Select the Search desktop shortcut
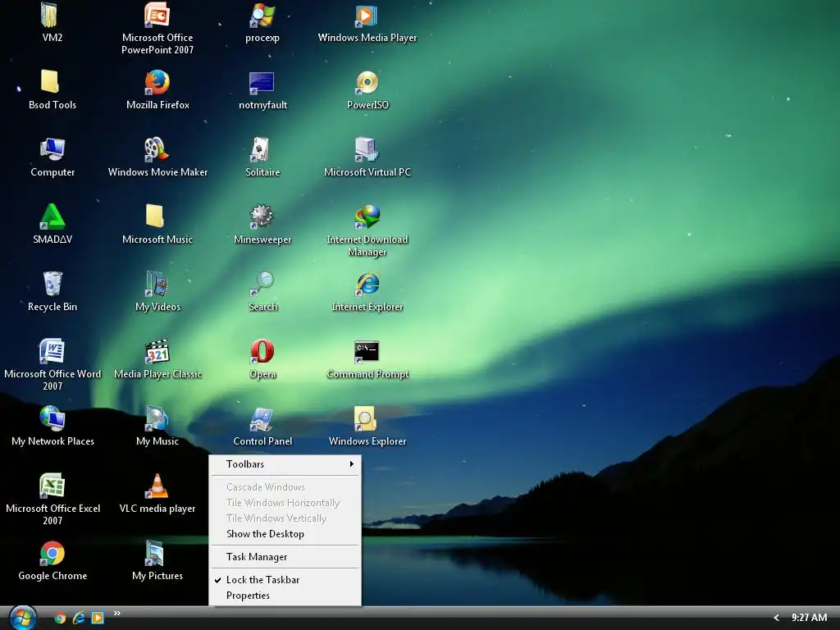Screen dimensions: 840x630 pos(262,284)
